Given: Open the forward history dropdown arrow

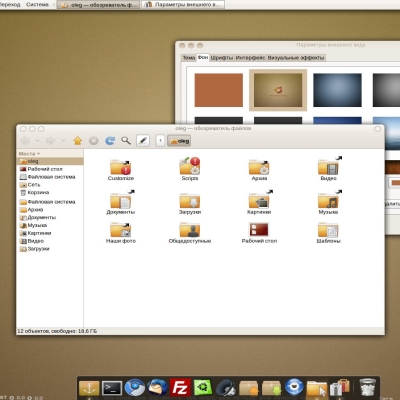Looking at the screenshot, I should 64,141.
